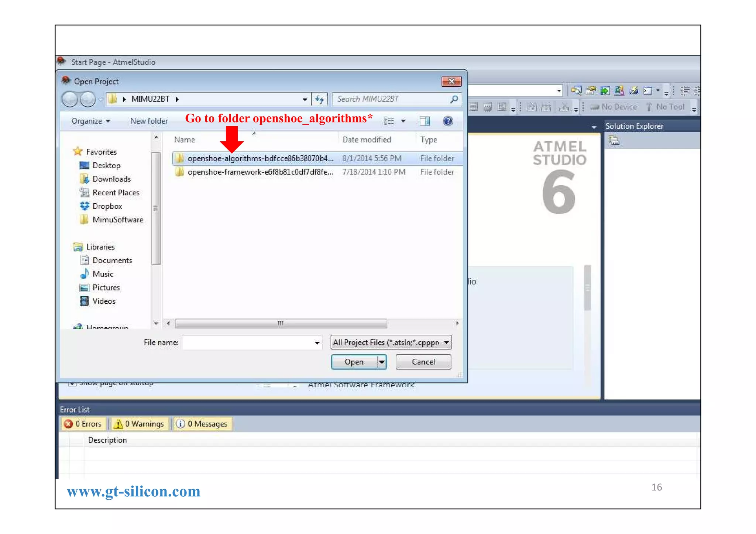The width and height of the screenshot is (756, 534).
Task: Sort Error List by Description column
Action: tap(107, 440)
